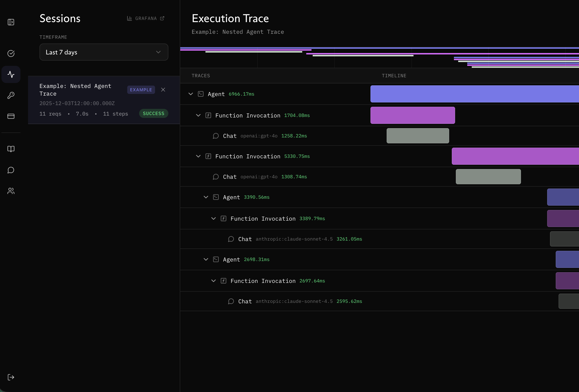Click the team members icon in sidebar
The height and width of the screenshot is (392, 579).
(x=11, y=191)
